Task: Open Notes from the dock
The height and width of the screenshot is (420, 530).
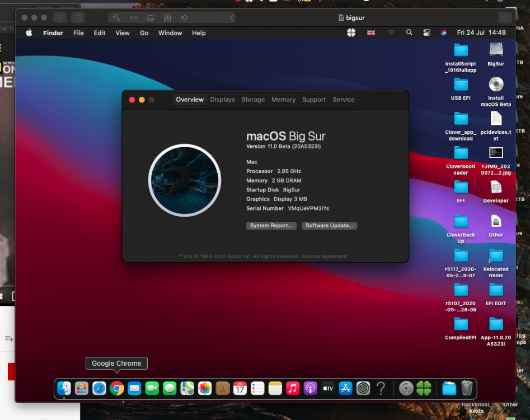Action: [275, 388]
